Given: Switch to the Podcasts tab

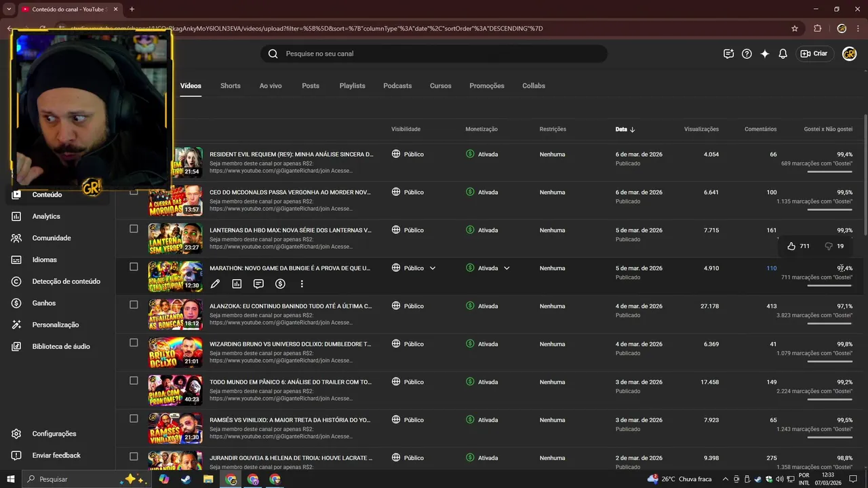Looking at the screenshot, I should coord(397,86).
